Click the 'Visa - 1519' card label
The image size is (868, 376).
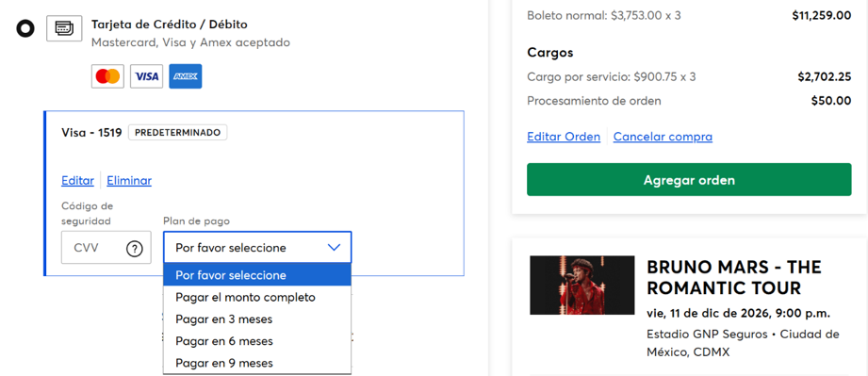(92, 133)
